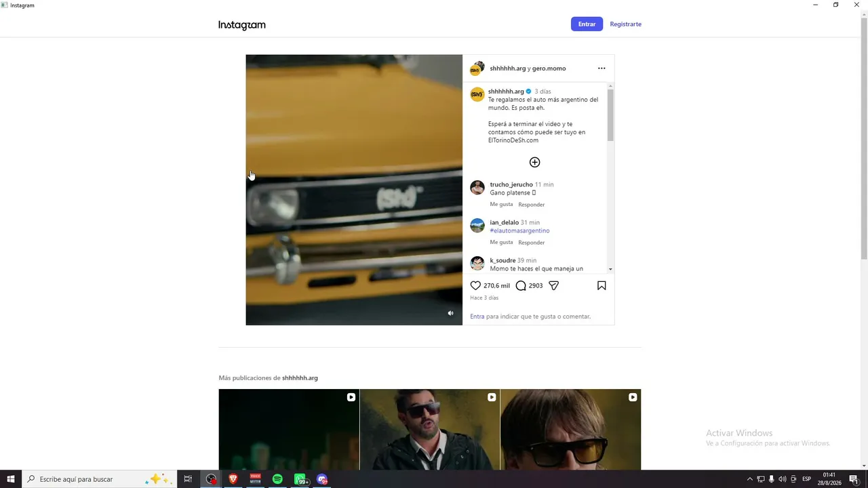
Task: Open gero.momo profile from post header
Action: [549, 68]
